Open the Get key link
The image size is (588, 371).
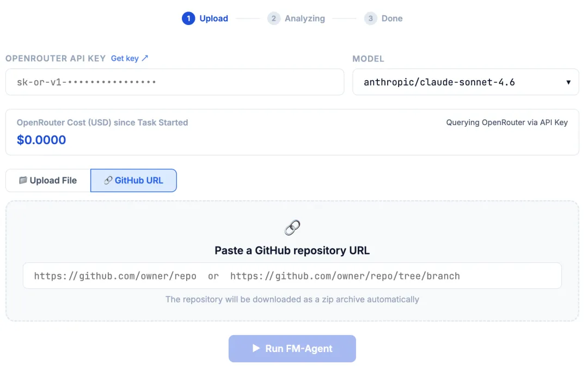pyautogui.click(x=130, y=58)
